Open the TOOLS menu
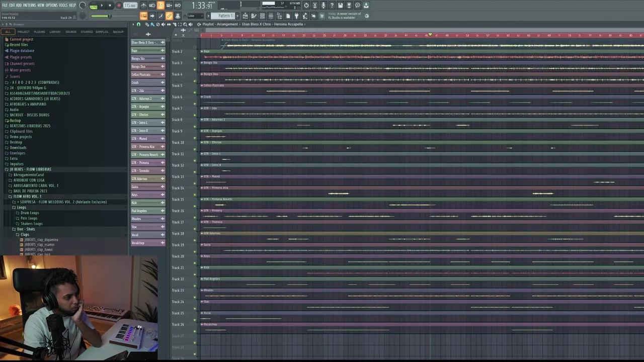 point(63,5)
